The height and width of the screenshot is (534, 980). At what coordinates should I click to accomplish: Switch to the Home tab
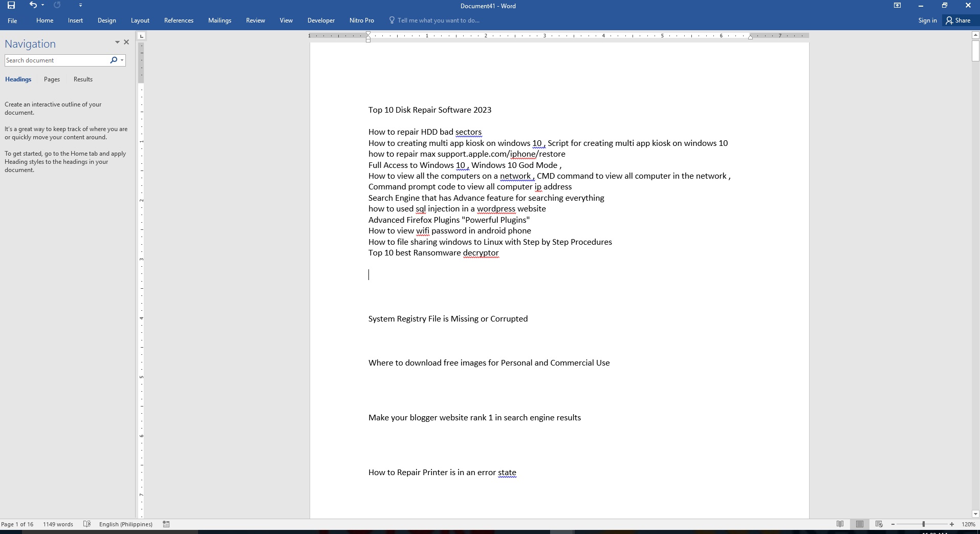(45, 20)
